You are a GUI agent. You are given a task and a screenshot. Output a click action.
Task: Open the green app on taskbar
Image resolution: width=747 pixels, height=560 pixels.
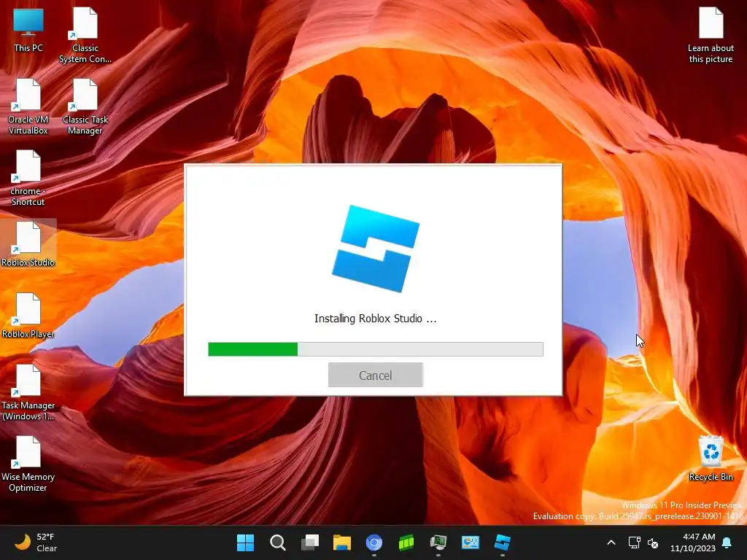tap(406, 542)
